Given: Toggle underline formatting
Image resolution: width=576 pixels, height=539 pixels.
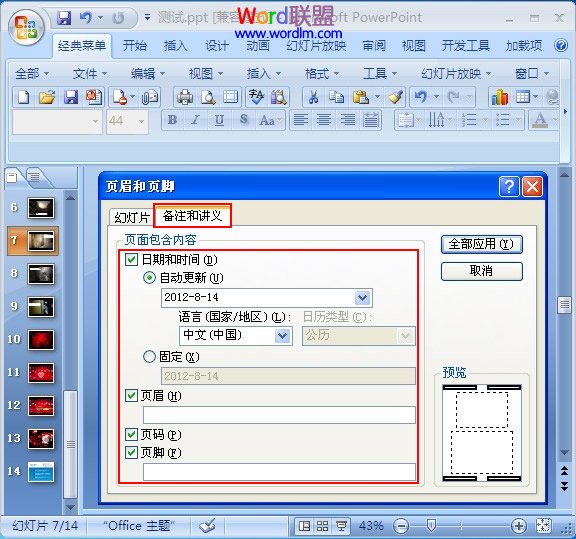Looking at the screenshot, I should point(219,120).
